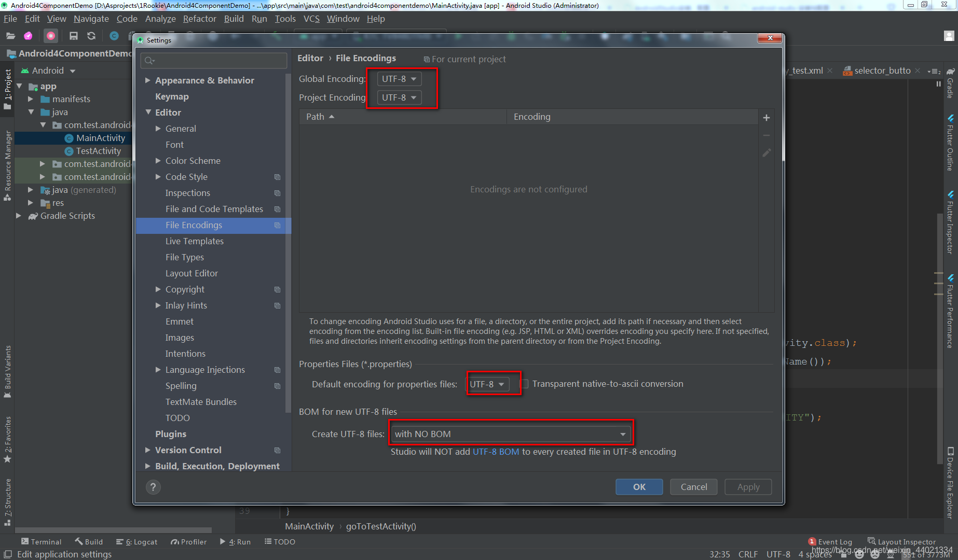The image size is (958, 560).
Task: Select File Types in settings tree
Action: coord(185,257)
